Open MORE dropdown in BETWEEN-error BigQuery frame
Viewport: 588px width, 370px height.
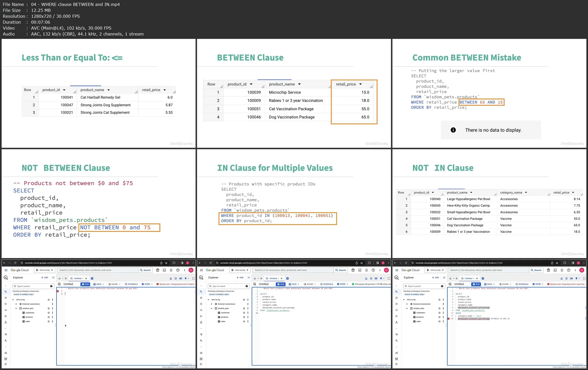538,284
